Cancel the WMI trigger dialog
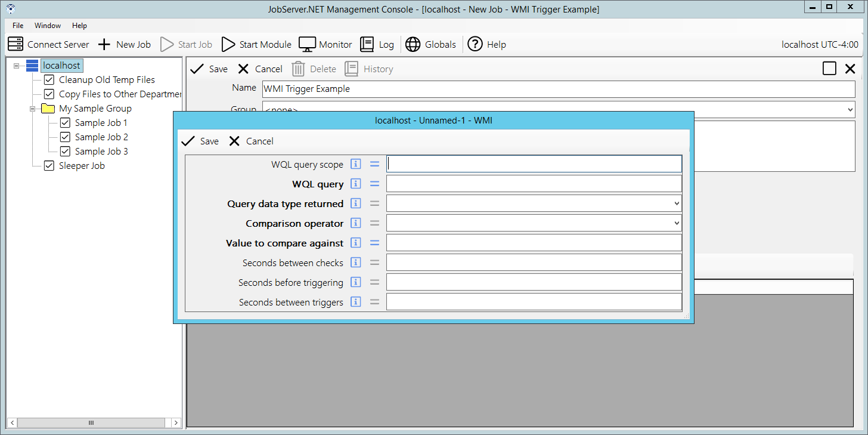Image resolution: width=868 pixels, height=435 pixels. tap(251, 141)
